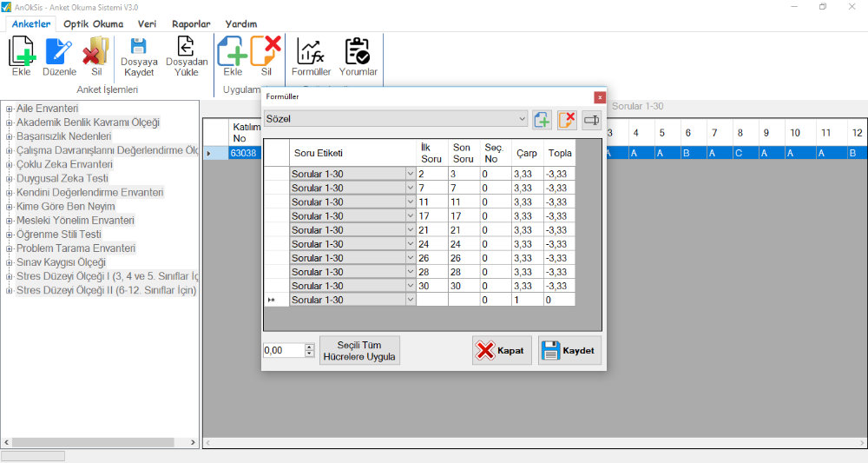Viewport: 868px width, 463px height.
Task: Click the Dosyadan Yükle icon
Action: pyautogui.click(x=187, y=57)
